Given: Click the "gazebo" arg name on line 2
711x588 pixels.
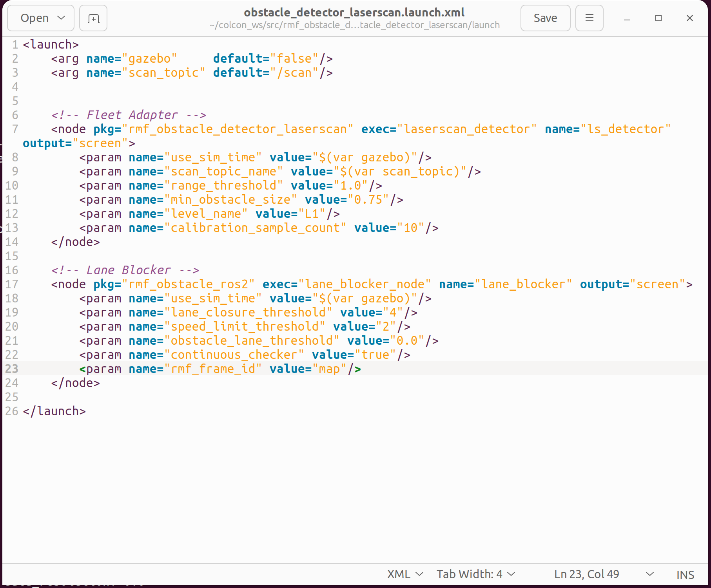Looking at the screenshot, I should point(149,58).
